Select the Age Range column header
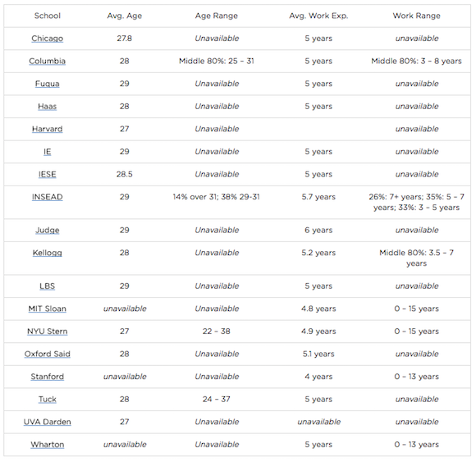476x462 pixels. point(217,16)
